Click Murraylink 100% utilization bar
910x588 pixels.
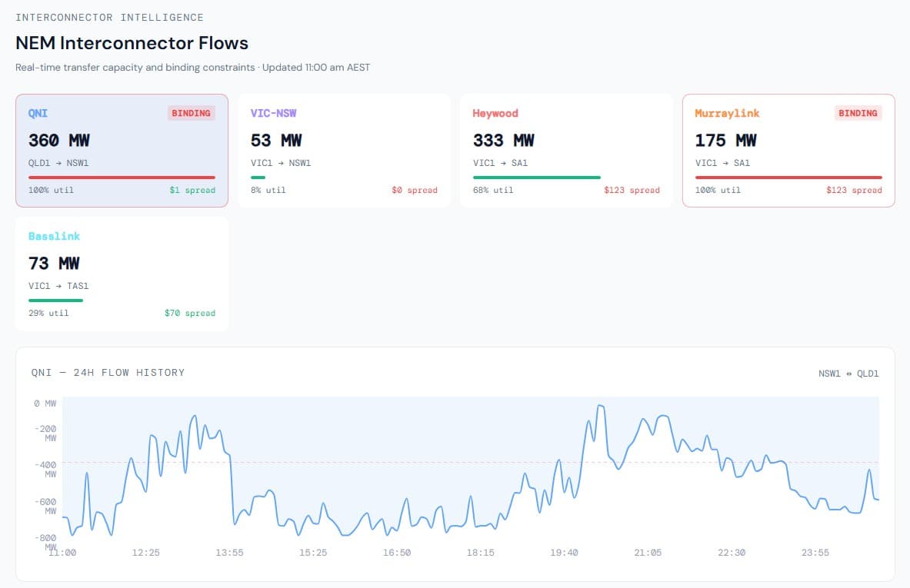click(x=788, y=178)
